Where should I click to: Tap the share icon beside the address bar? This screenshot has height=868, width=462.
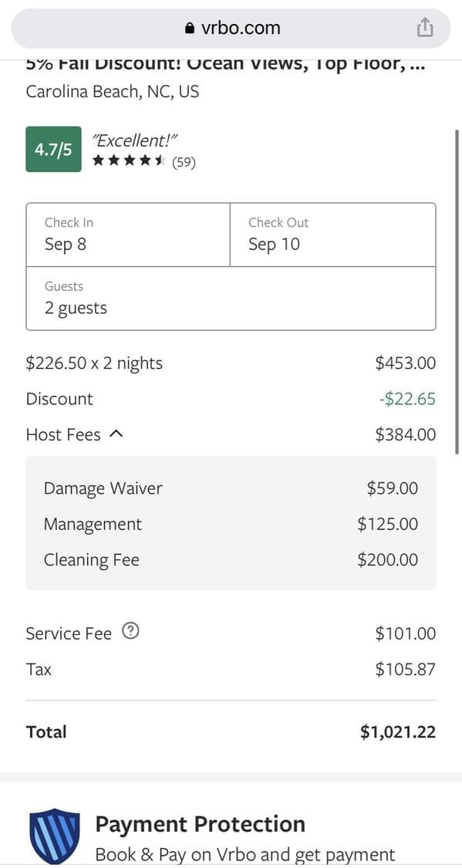click(425, 27)
